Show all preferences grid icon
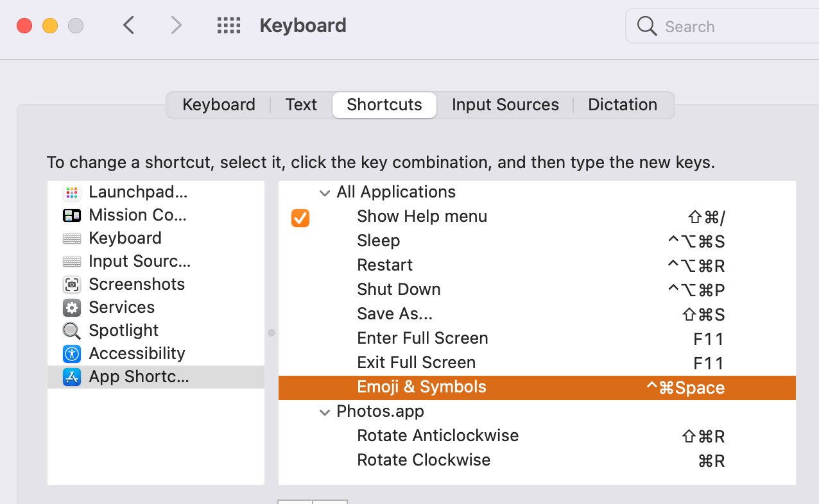 click(228, 26)
